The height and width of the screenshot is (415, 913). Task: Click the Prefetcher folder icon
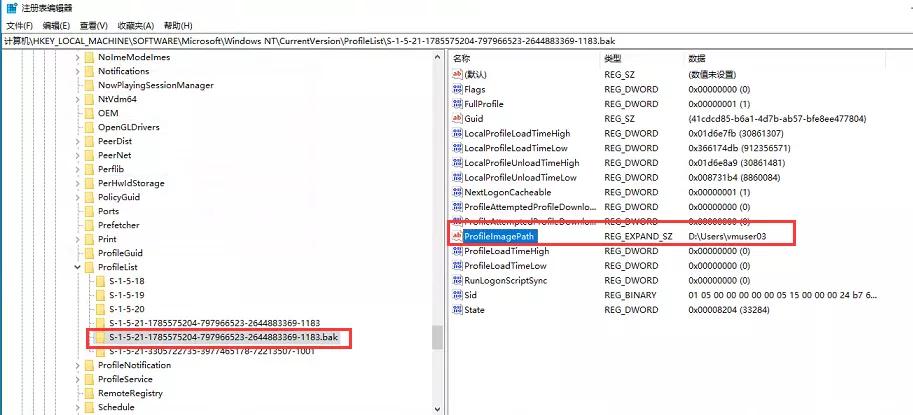pos(89,225)
